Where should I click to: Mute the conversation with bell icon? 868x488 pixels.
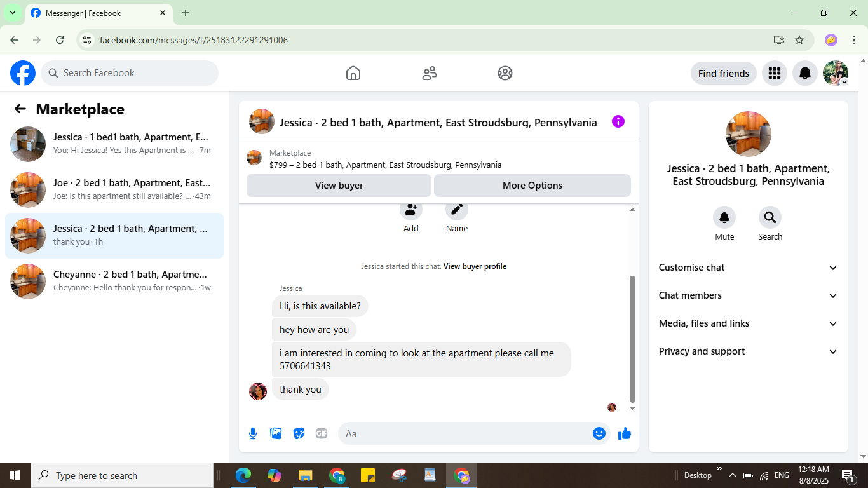coord(724,218)
